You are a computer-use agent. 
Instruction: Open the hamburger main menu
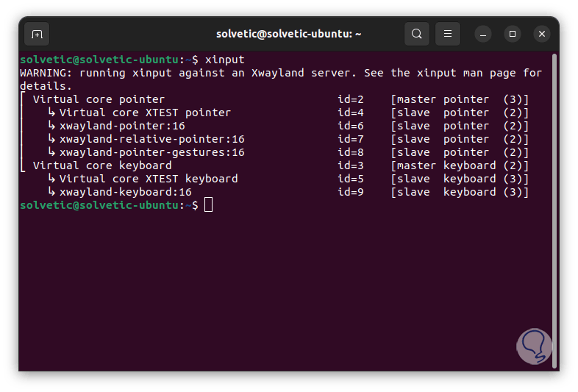click(x=448, y=34)
